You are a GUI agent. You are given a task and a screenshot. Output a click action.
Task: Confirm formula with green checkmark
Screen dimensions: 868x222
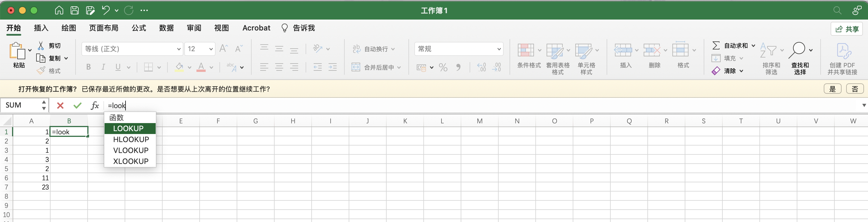pos(78,106)
